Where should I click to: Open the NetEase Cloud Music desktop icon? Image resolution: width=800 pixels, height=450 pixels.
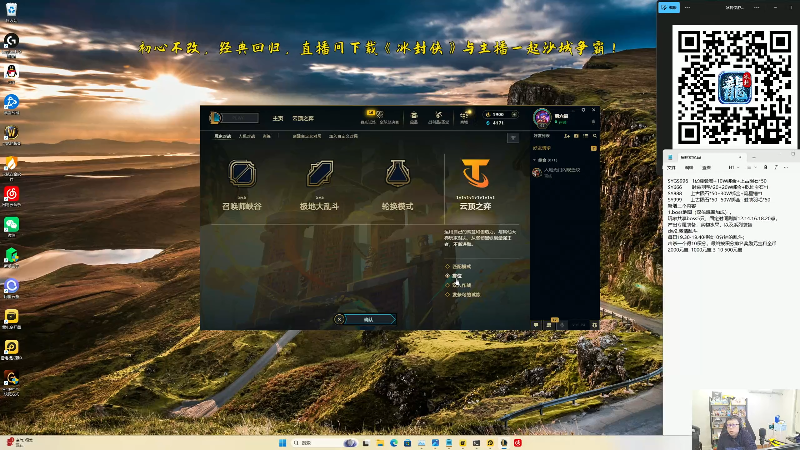pos(11,194)
